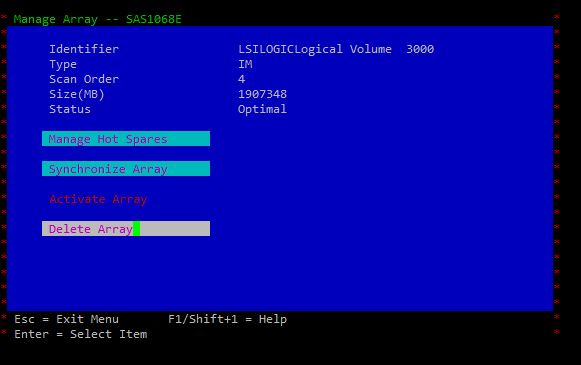Screen dimensions: 581x365
Task: Click the Identifier field label
Action: coord(84,49)
